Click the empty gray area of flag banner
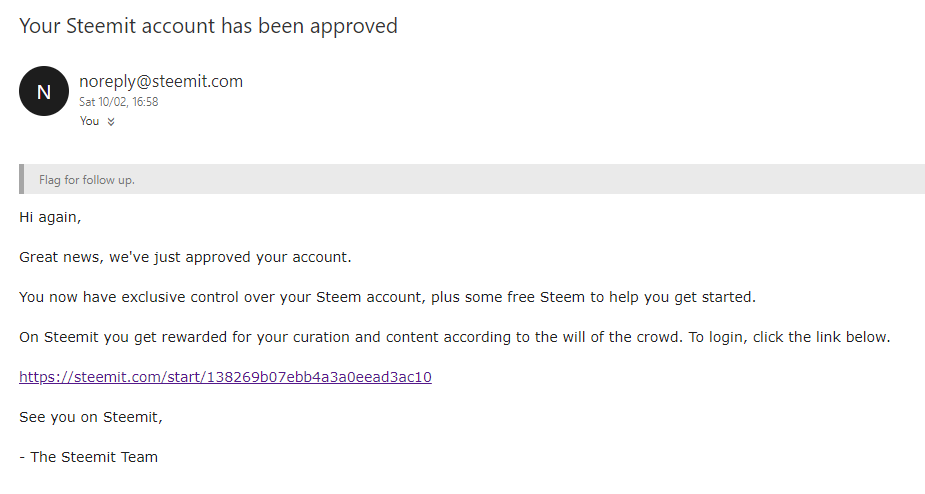 (x=531, y=179)
